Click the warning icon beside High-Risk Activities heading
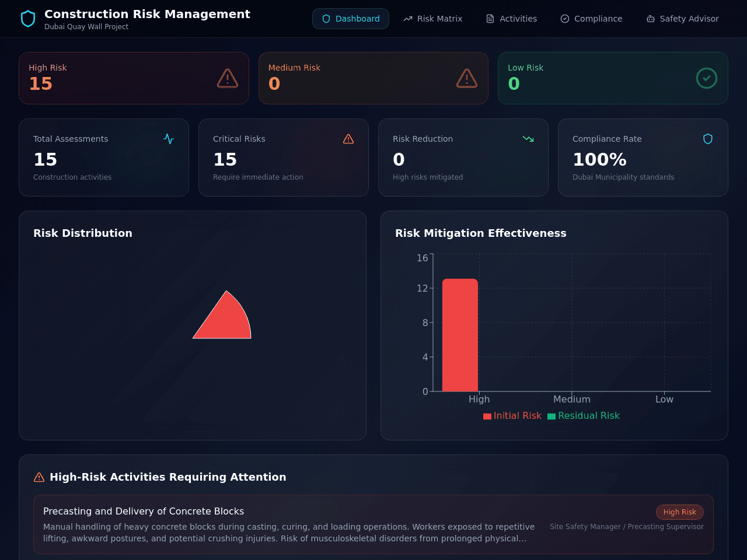 (39, 477)
